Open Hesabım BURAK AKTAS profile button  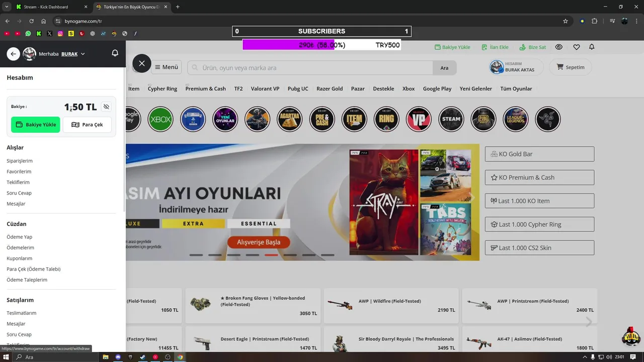click(x=516, y=67)
